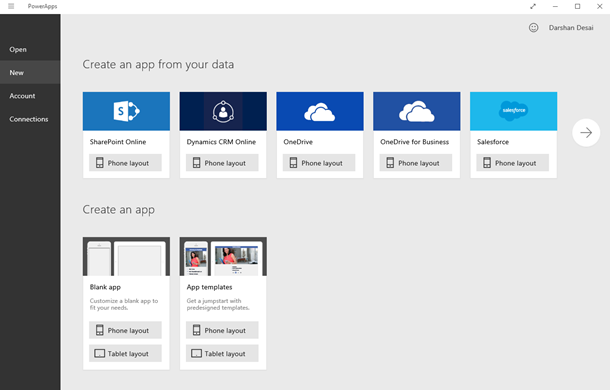Click the Dynamics CRM Online logo tile
The width and height of the screenshot is (610, 390).
[x=223, y=111]
